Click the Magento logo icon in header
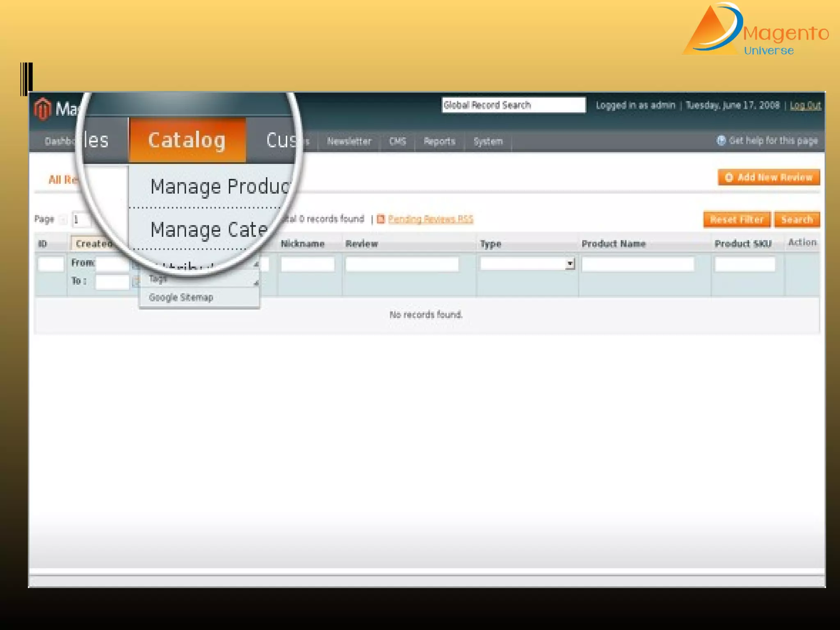840x630 pixels. coord(42,109)
